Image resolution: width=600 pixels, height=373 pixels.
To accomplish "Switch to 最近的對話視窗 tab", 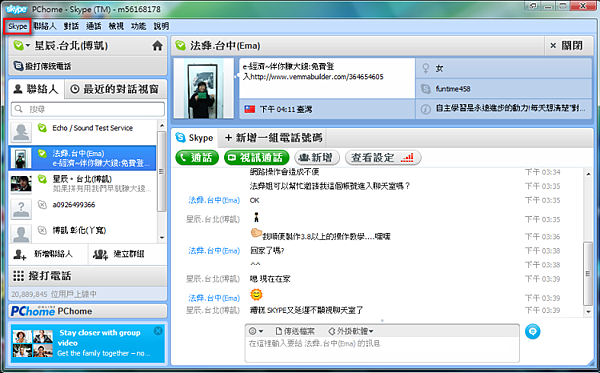I will coord(115,89).
